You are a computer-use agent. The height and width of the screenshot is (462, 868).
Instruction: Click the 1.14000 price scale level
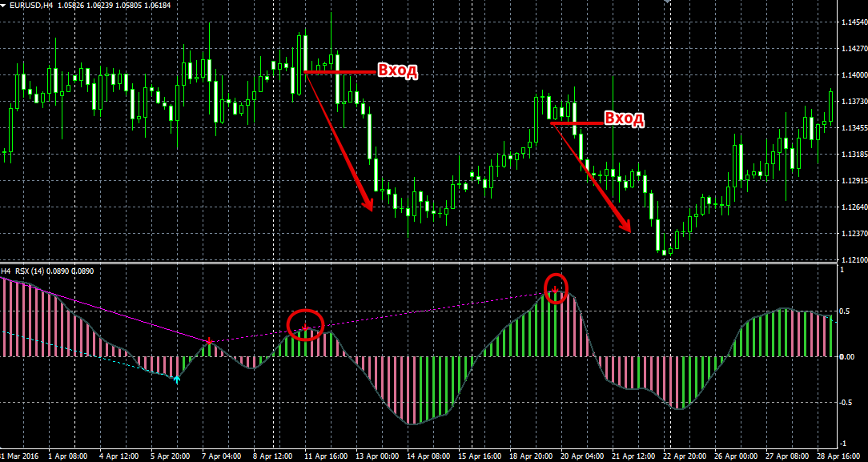pos(851,75)
